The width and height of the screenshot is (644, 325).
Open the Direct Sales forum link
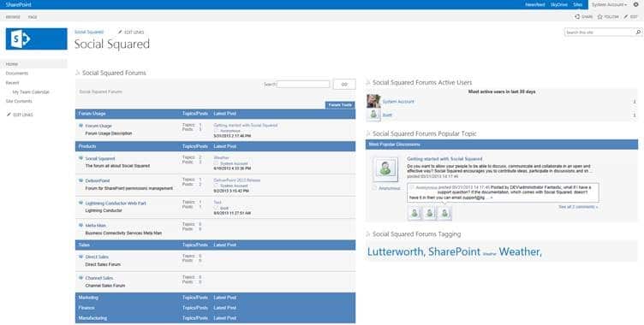click(x=97, y=257)
